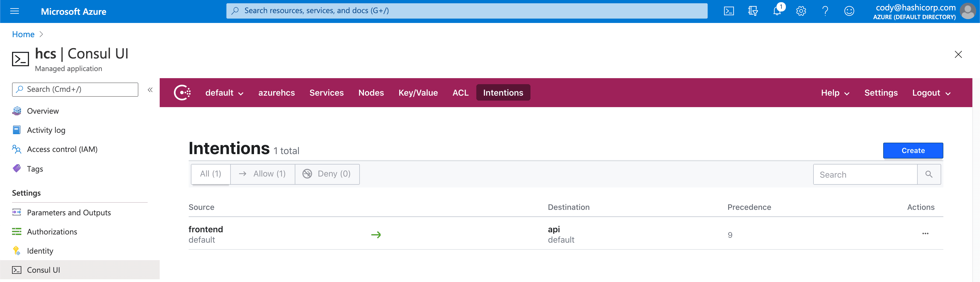Open the Azure Cloud Shell icon

728,11
